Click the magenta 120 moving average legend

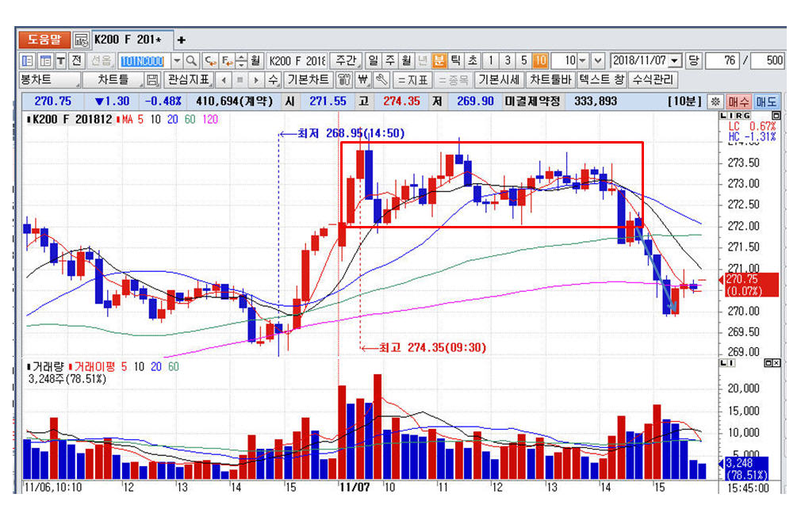point(210,120)
